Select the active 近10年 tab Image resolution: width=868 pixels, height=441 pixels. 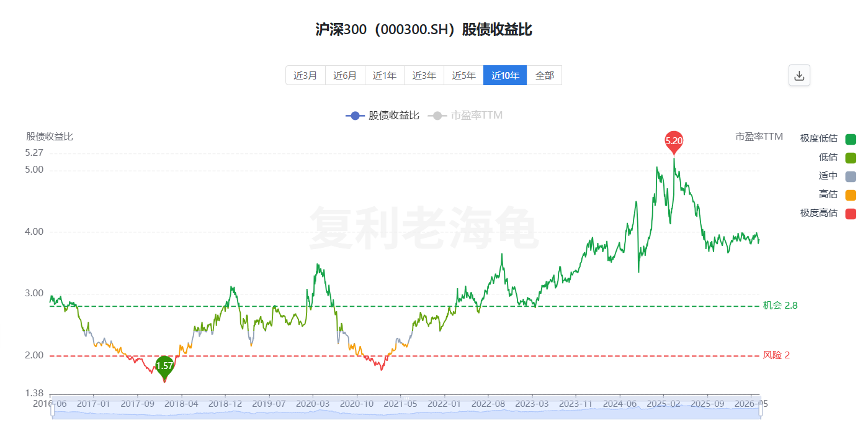pos(505,75)
